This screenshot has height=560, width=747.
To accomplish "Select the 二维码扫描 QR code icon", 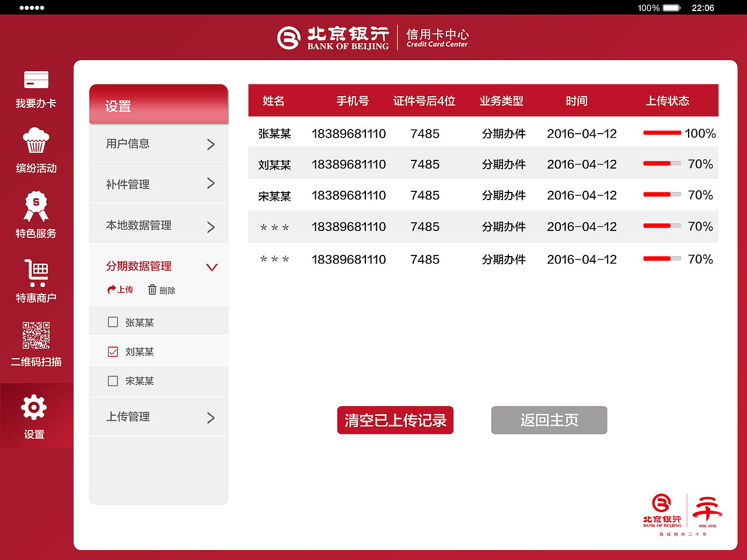I will coord(36,337).
